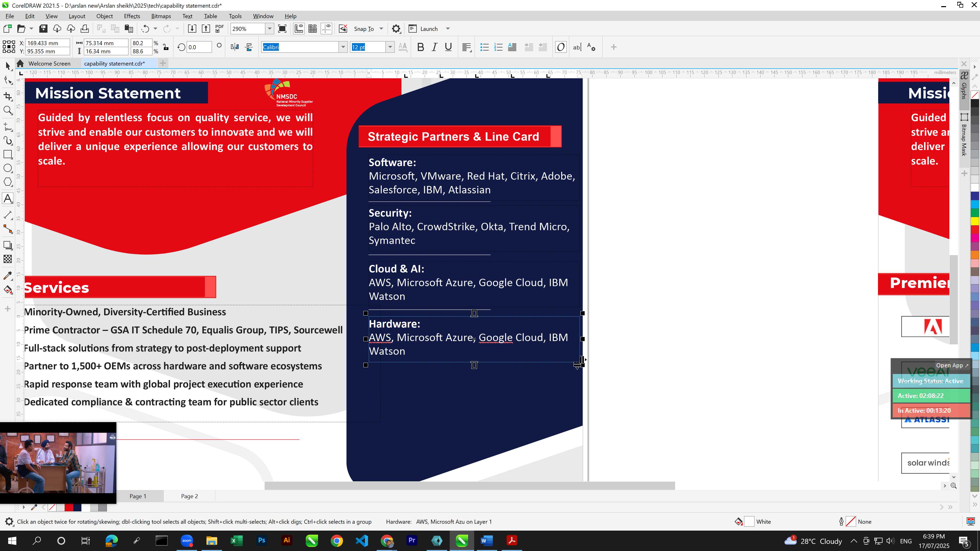Select the Pick tool in toolbox
This screenshot has height=551, width=980.
(8, 66)
